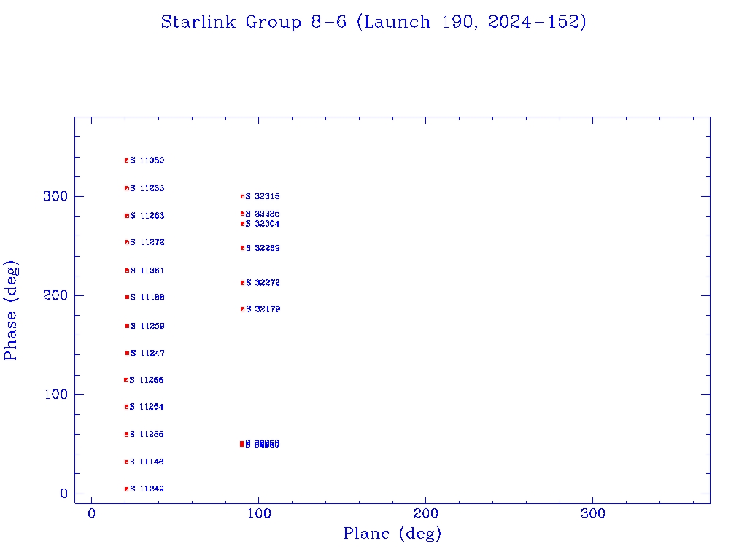Select the S 32304 satellite label
Screen dimensions: 747x560
click(263, 225)
